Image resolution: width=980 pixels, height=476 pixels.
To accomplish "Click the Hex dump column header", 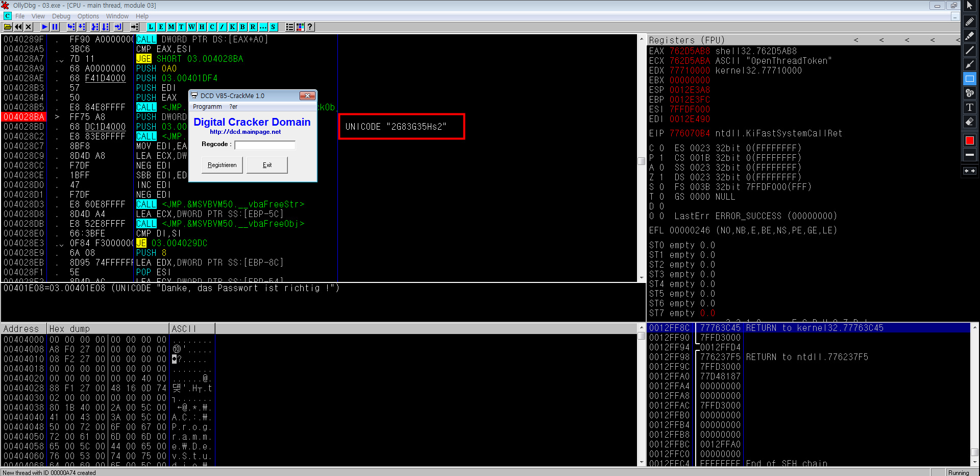I will [x=108, y=328].
